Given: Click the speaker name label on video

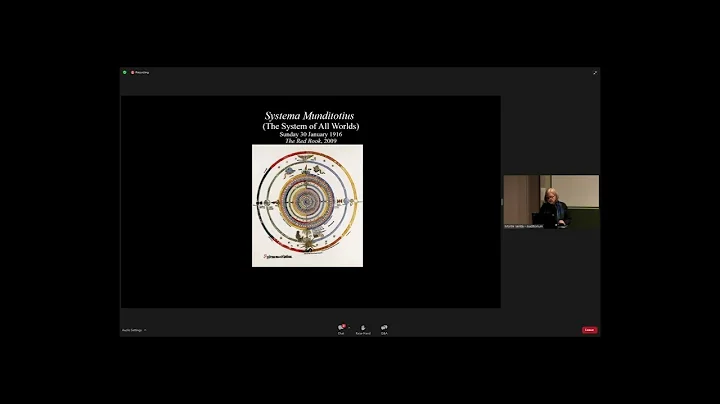Looking at the screenshot, I should pyautogui.click(x=523, y=226).
